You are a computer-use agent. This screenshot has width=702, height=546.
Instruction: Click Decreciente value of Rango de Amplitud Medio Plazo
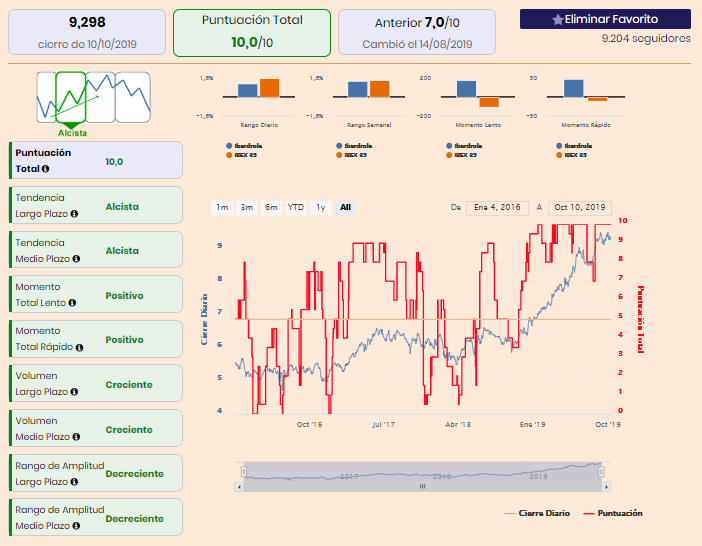click(135, 519)
